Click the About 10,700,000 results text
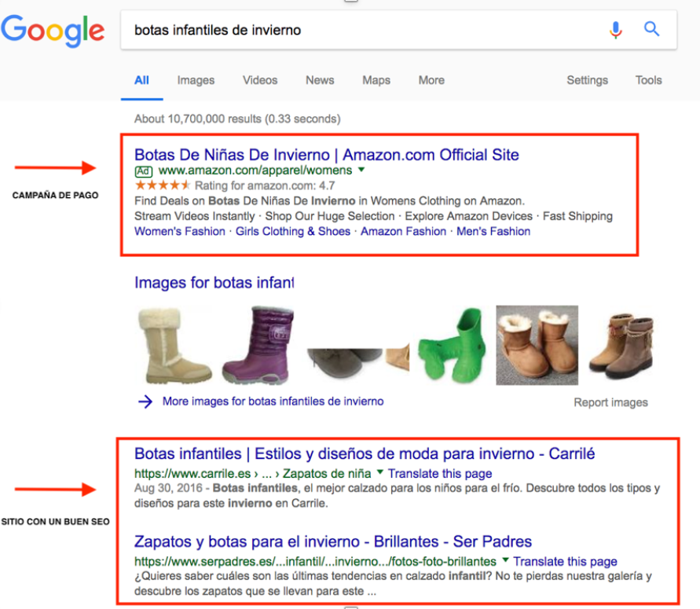This screenshot has width=700, height=609. [237, 119]
